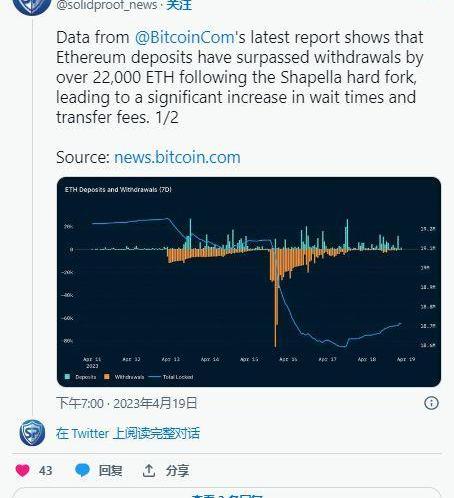The image size is (454, 498).
Task: Open the @solidproof_news handle
Action: 107,5
